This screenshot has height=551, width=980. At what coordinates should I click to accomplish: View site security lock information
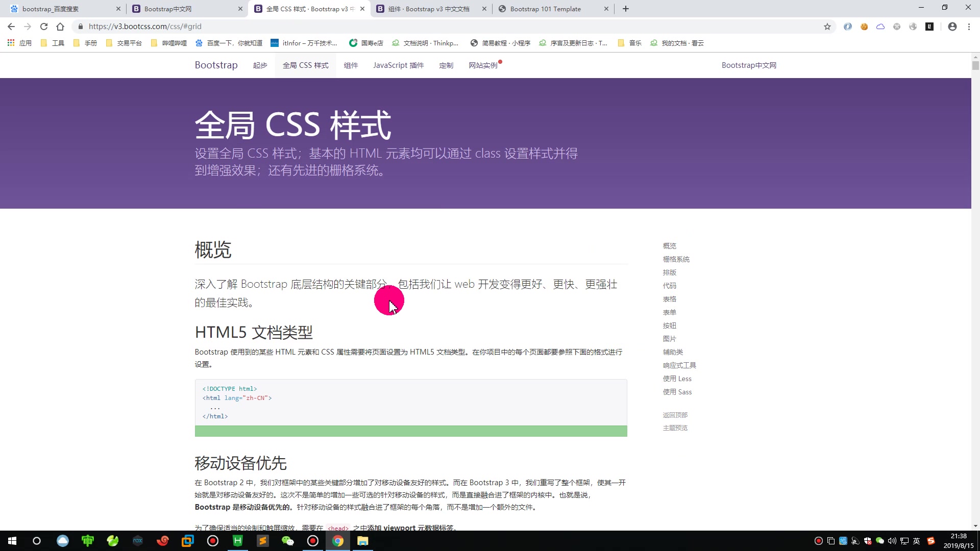[80, 27]
